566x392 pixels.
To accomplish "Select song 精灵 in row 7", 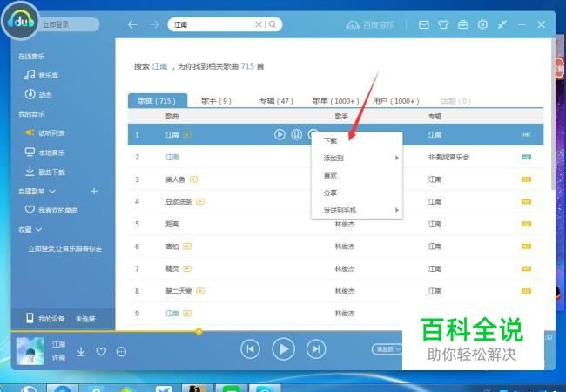I will (172, 268).
